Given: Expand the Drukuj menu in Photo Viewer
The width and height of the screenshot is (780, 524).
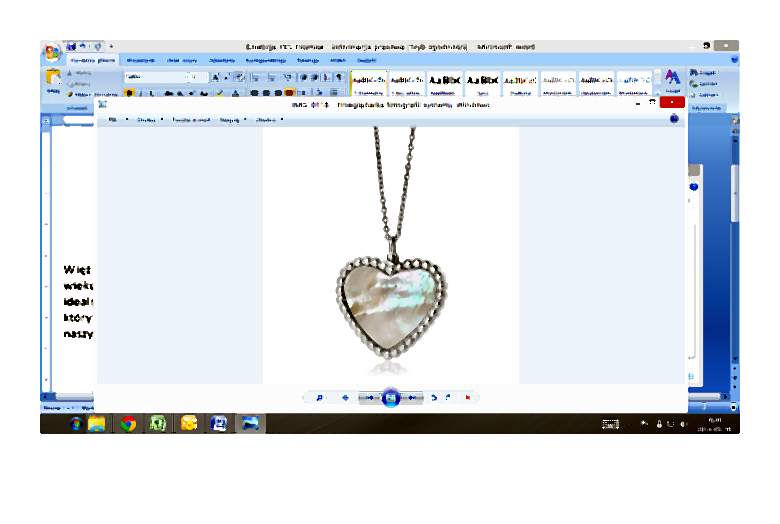Looking at the screenshot, I should (x=146, y=119).
